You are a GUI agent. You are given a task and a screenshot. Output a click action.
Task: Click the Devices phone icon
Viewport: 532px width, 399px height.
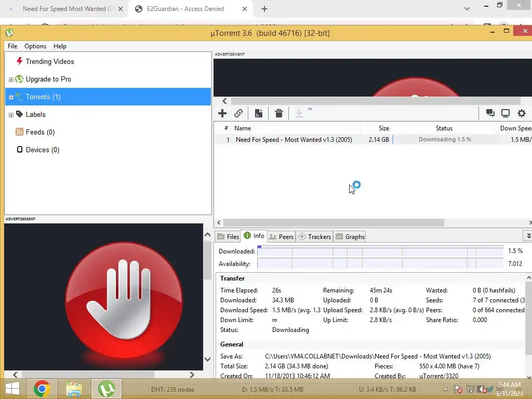click(x=20, y=150)
